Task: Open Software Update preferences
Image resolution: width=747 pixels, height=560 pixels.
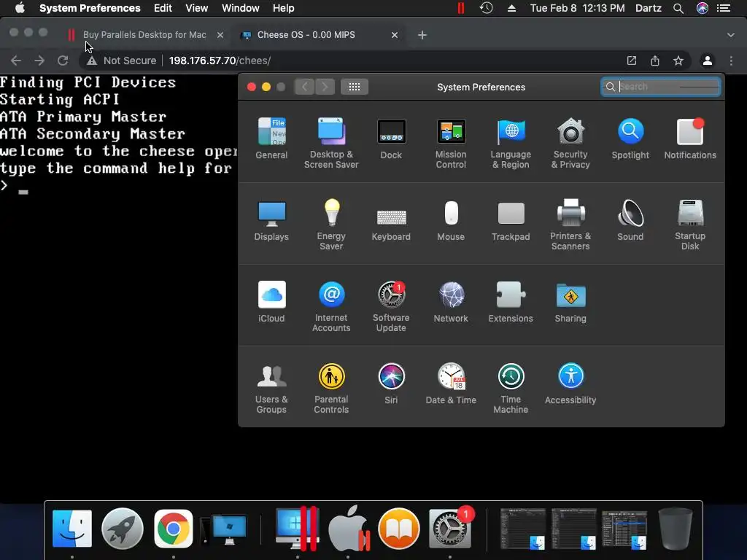Action: click(391, 307)
